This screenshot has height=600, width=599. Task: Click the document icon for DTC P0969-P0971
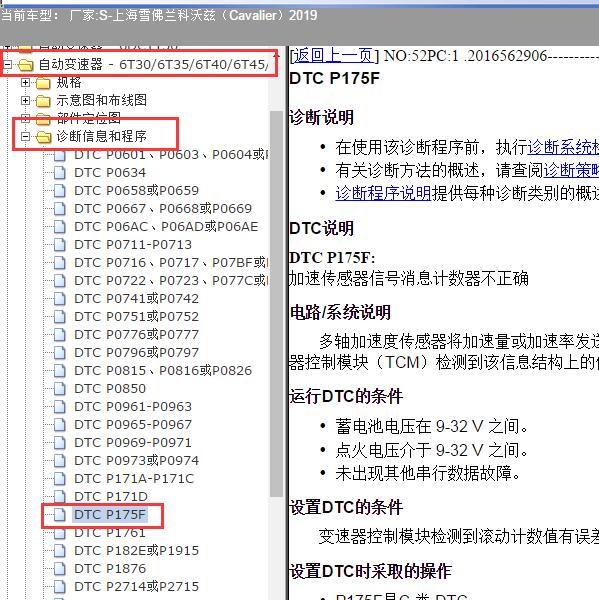(60, 443)
